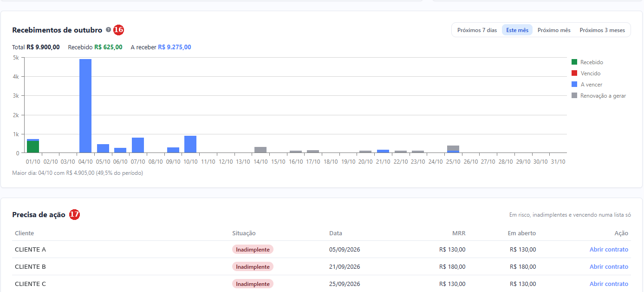The image size is (644, 292).
Task: Click the blue bar for 05/10
Action: 103,148
